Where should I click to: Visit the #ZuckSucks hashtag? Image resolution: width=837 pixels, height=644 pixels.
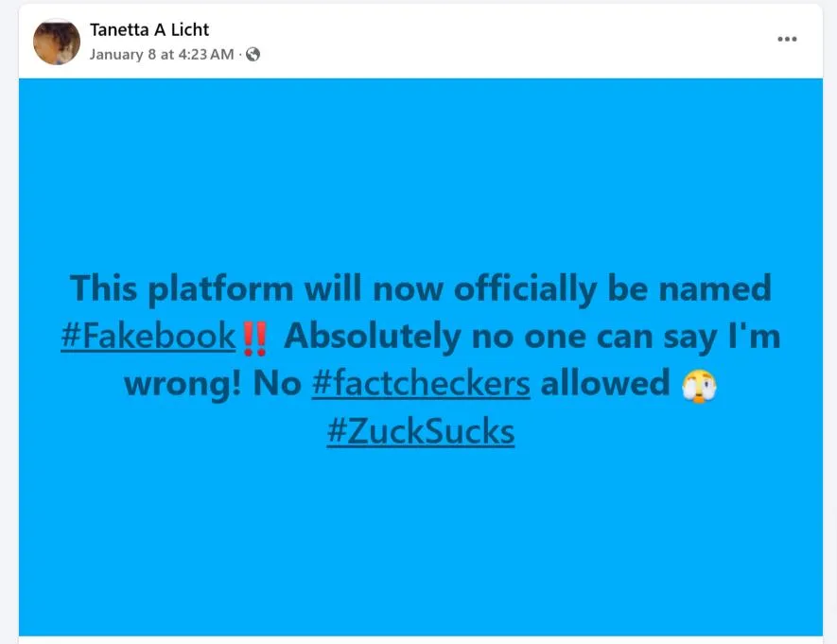pos(421,432)
